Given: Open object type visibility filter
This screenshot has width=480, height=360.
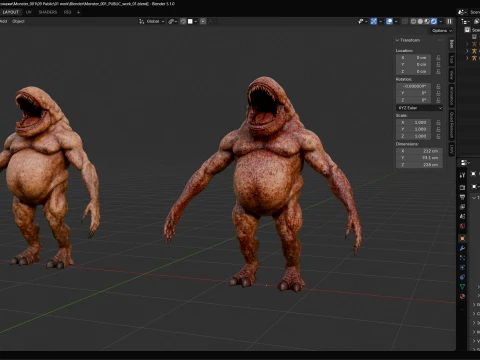Looking at the screenshot, I should click(x=363, y=21).
